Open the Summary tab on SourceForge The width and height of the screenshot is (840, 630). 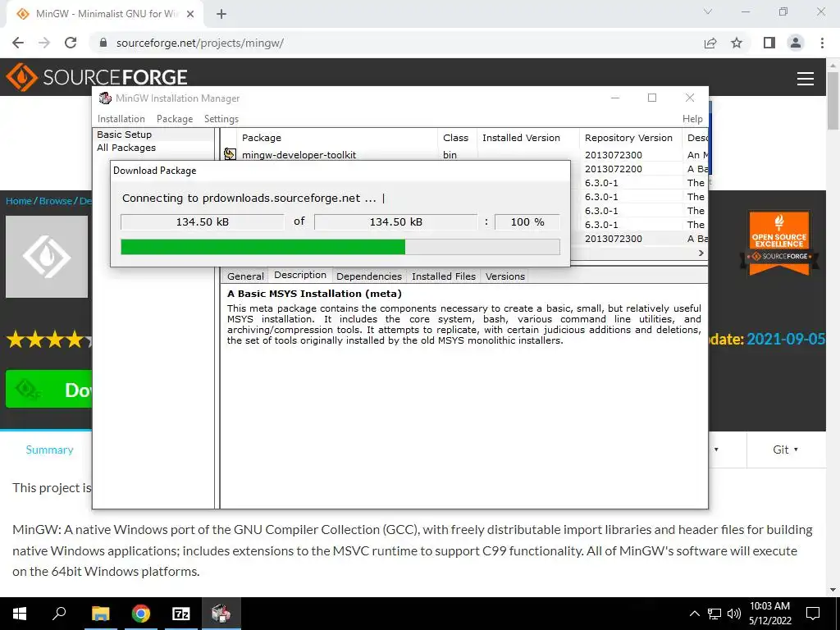coord(49,450)
